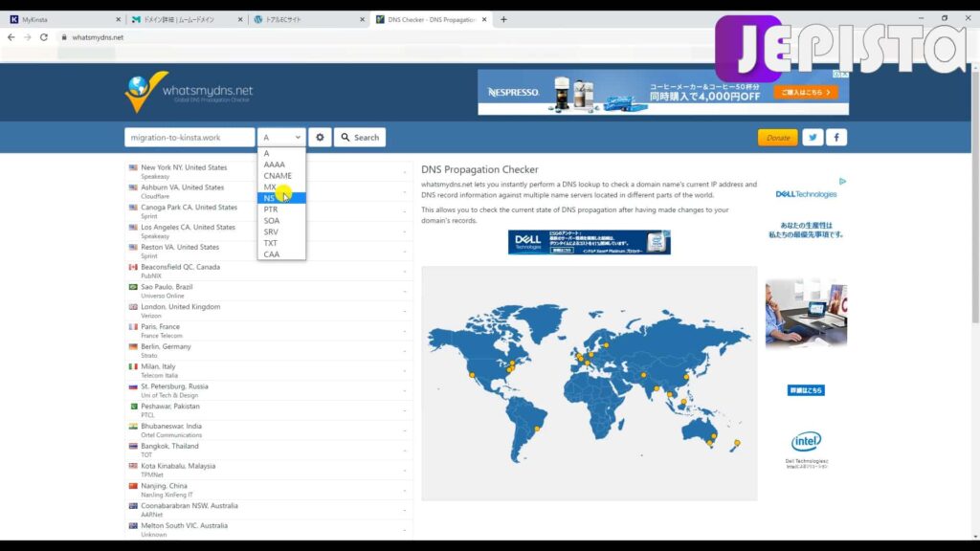Reload the page with the browser refresh icon
Screen dimensions: 980x551
(44, 37)
